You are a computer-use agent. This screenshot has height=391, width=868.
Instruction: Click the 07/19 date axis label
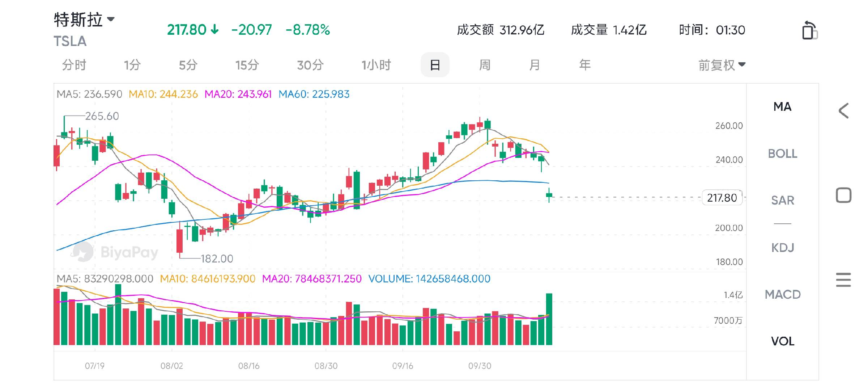[x=95, y=366]
